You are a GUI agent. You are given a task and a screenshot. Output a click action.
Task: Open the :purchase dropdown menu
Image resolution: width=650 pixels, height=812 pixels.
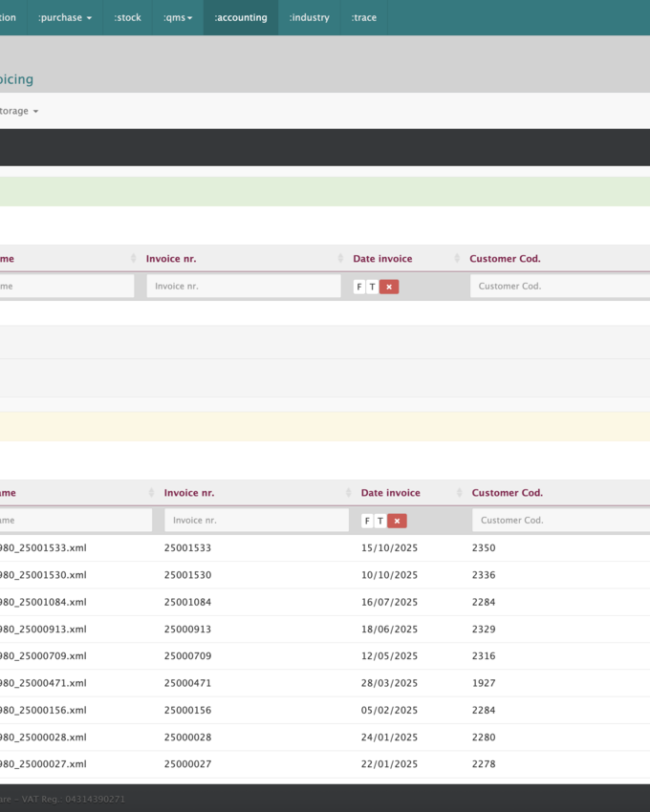(x=65, y=17)
